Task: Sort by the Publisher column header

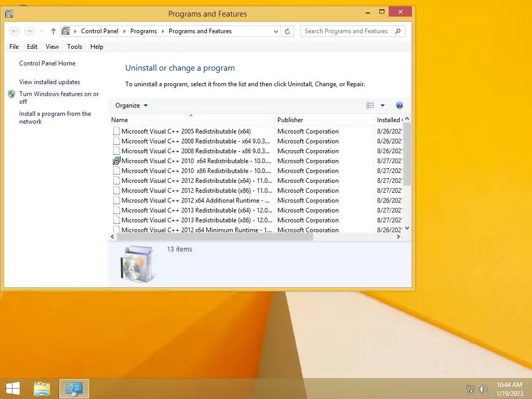Action: coord(324,120)
